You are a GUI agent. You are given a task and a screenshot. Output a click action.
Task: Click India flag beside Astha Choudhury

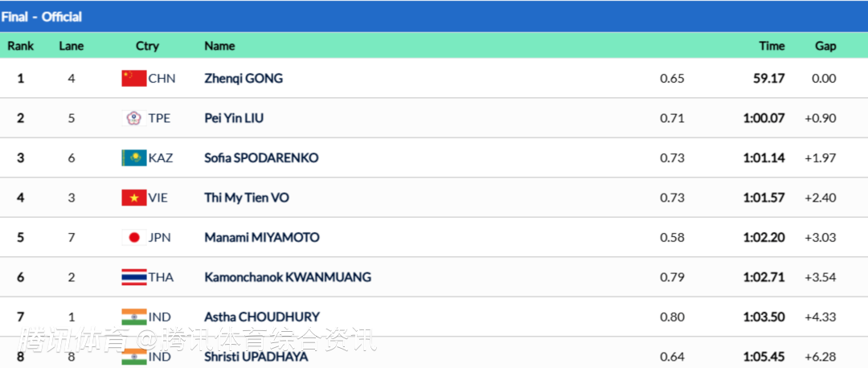(133, 317)
